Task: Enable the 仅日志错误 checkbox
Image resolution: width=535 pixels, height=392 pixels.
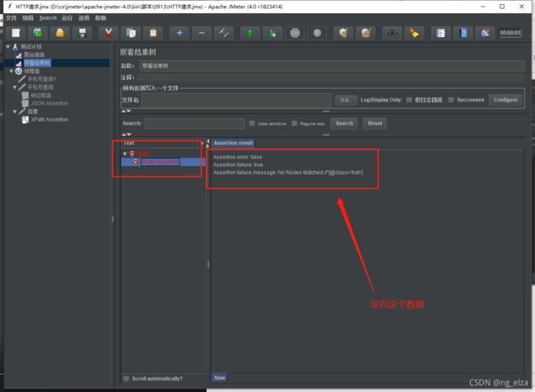Action: coord(409,100)
